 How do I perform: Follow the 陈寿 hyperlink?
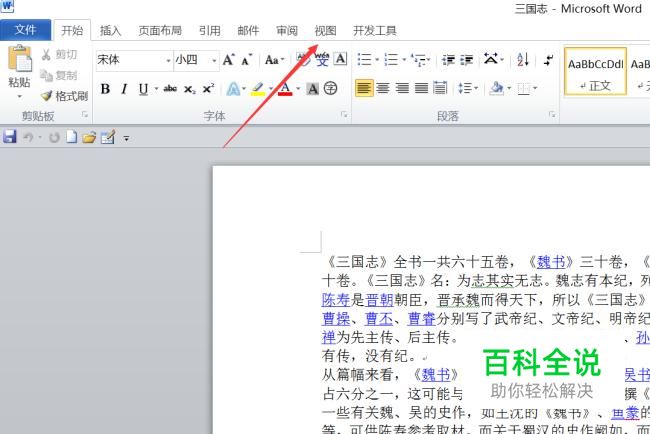(336, 299)
